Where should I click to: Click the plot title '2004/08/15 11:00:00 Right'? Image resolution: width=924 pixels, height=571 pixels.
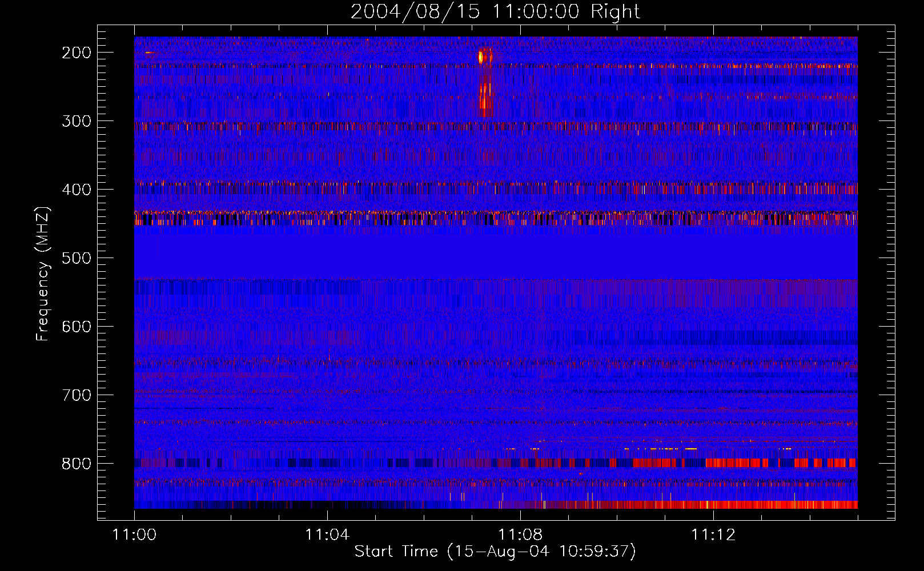click(x=495, y=11)
